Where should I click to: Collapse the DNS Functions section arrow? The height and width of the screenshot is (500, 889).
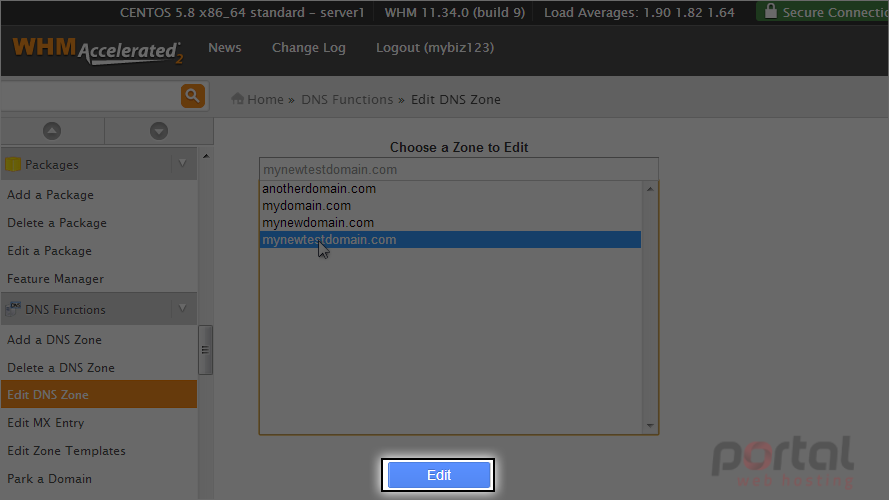[183, 308]
